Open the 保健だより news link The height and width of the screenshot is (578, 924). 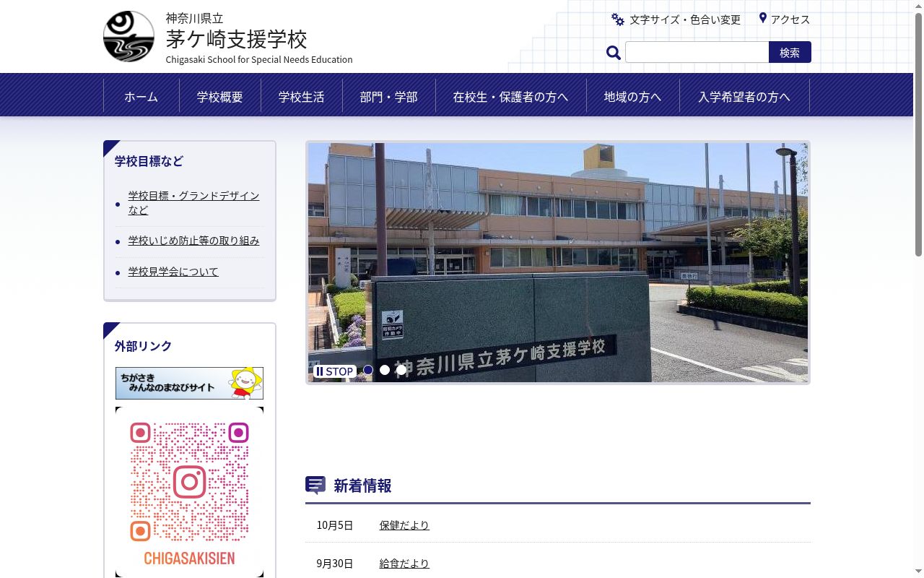coord(404,525)
